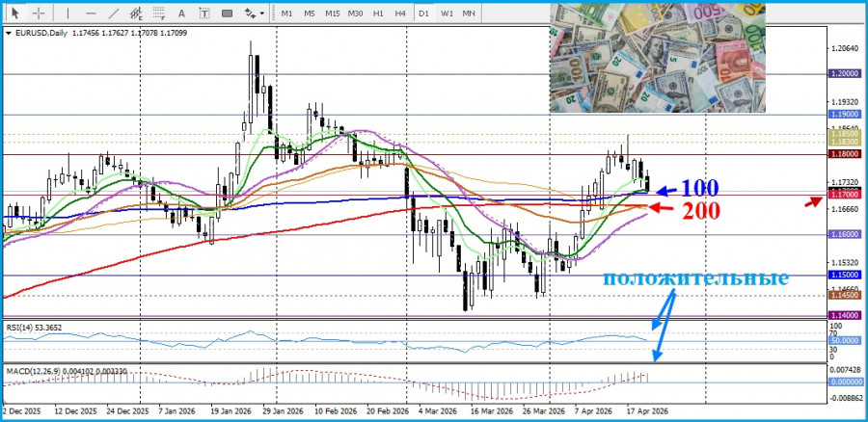Click the 1.16660 price scale value
Viewport: 868px width, 422px height.
coord(845,209)
